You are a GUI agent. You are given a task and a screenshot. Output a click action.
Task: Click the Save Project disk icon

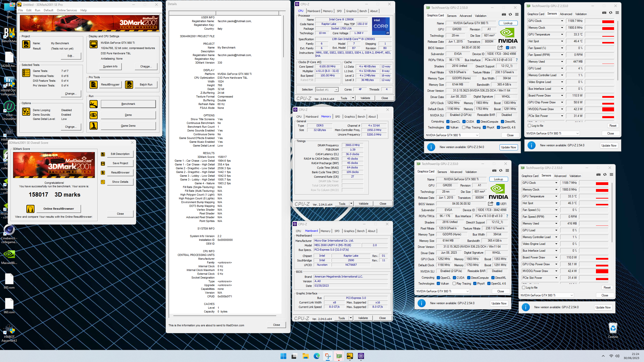click(103, 163)
